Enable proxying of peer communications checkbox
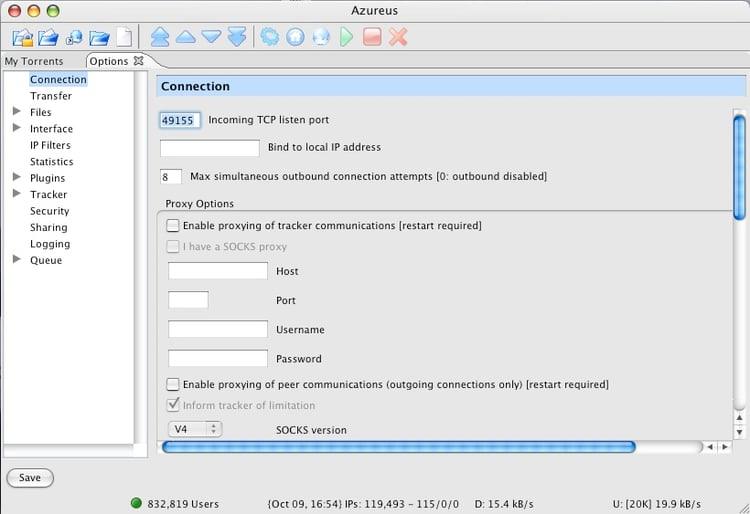750x514 pixels. point(173,384)
